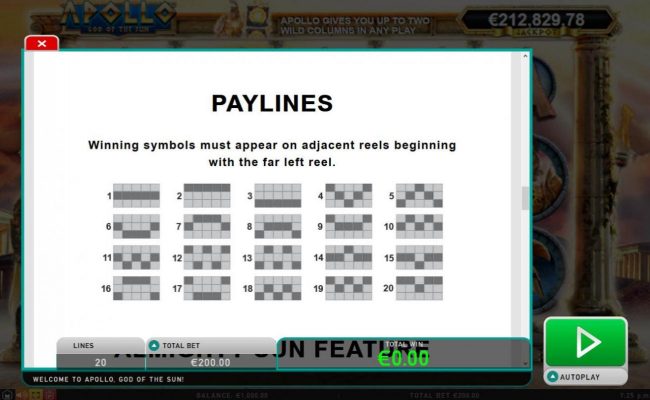Image resolution: width=650 pixels, height=400 pixels.
Task: Click the scroll down arrow of the paytable
Action: click(x=525, y=364)
